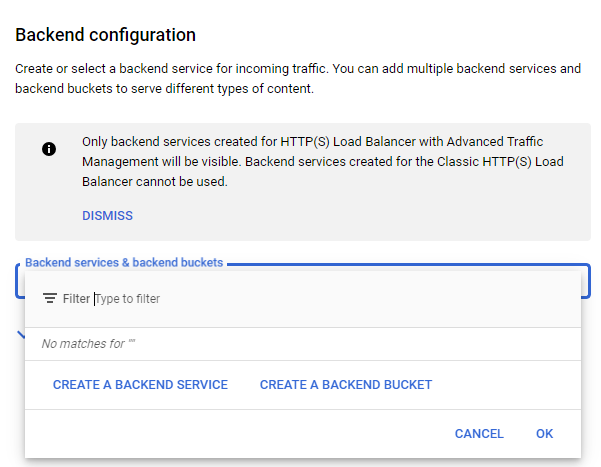Dismiss the Advanced Traffic Management notice

click(x=107, y=215)
